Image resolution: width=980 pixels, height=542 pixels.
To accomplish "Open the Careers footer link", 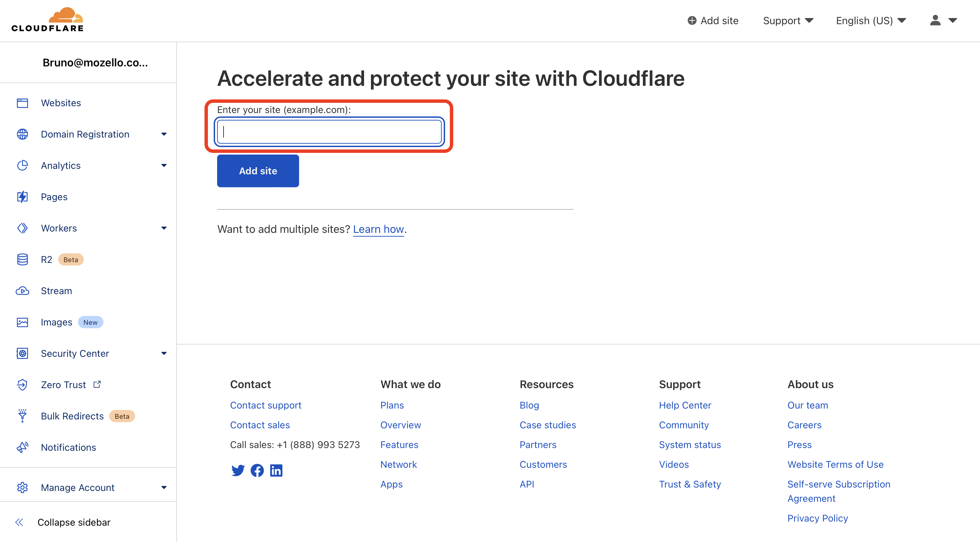I will pos(804,425).
